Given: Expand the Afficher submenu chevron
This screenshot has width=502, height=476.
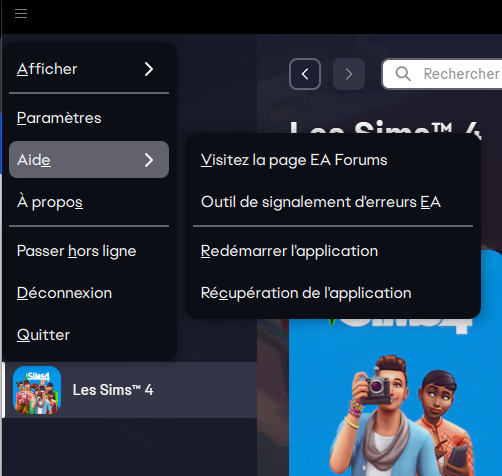Looking at the screenshot, I should (149, 69).
